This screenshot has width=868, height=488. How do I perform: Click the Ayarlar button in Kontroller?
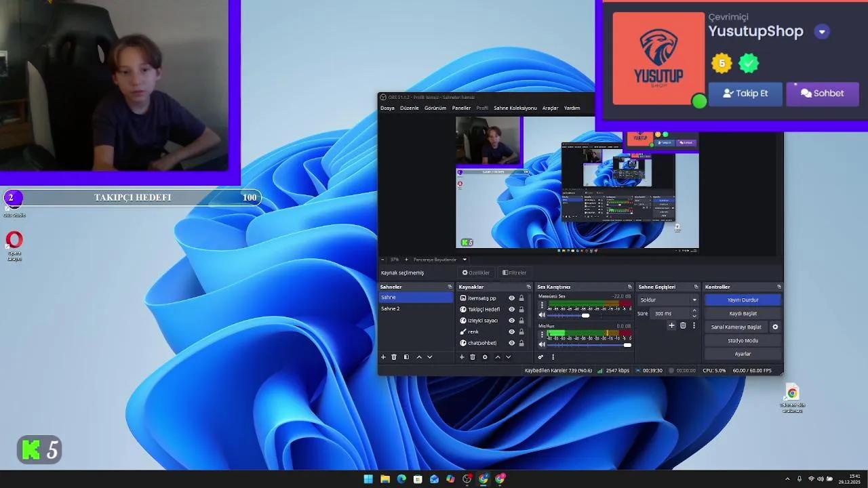tap(743, 354)
